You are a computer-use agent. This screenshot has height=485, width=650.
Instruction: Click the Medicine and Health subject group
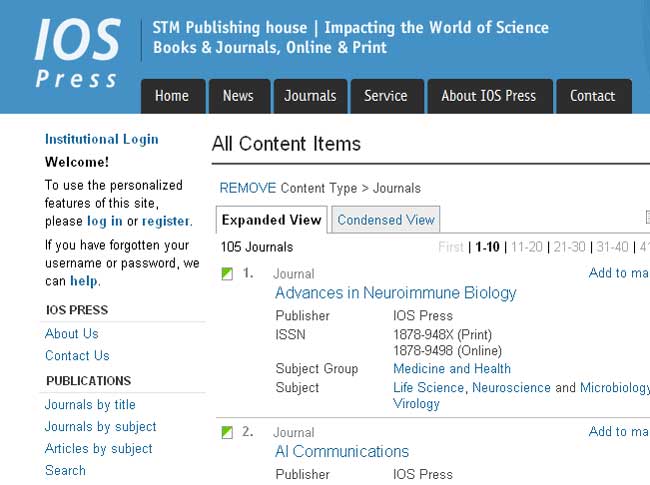[452, 369]
